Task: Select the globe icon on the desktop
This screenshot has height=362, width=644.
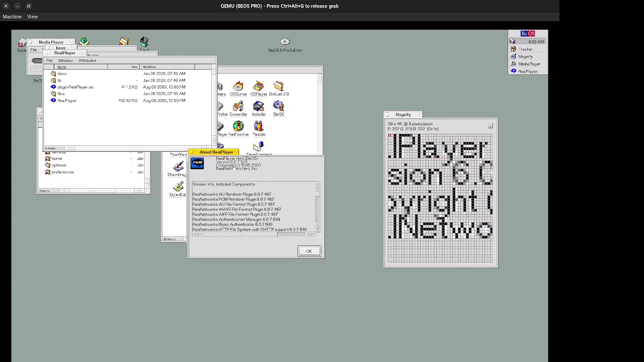Action: (x=84, y=41)
